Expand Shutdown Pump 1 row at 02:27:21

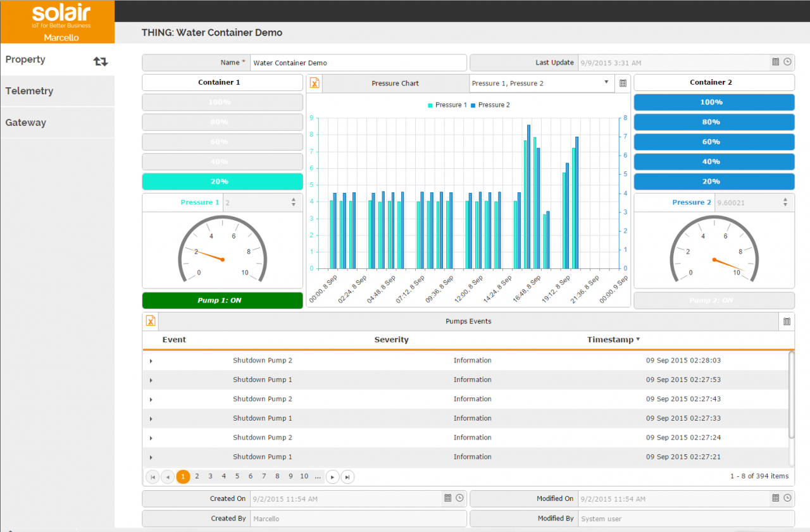(x=151, y=457)
